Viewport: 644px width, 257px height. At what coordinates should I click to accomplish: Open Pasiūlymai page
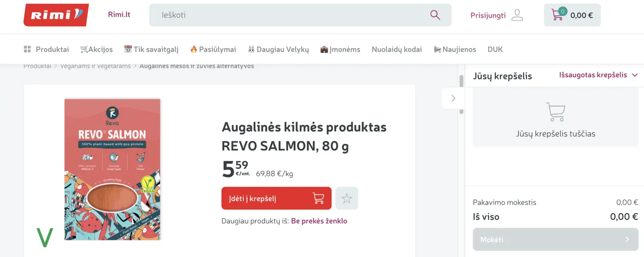(213, 49)
